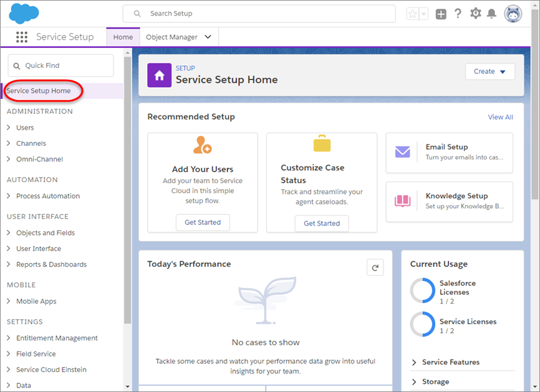Open the Email Setup card

[449, 153]
